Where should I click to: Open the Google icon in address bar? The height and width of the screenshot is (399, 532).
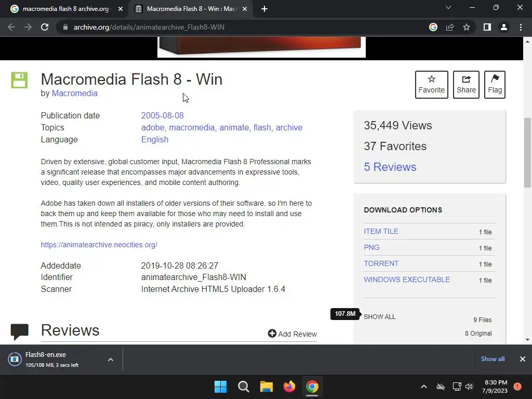(x=433, y=27)
